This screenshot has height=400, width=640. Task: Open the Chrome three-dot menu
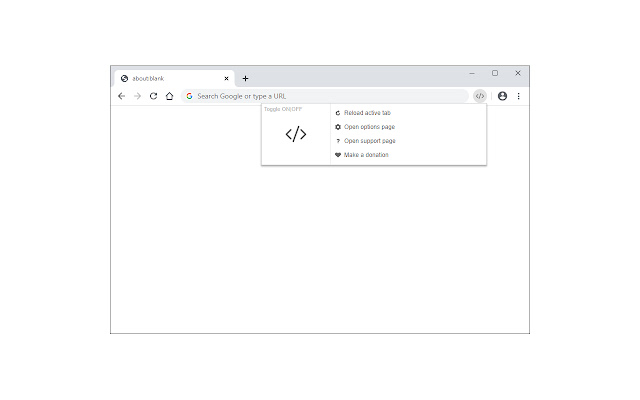tap(518, 96)
